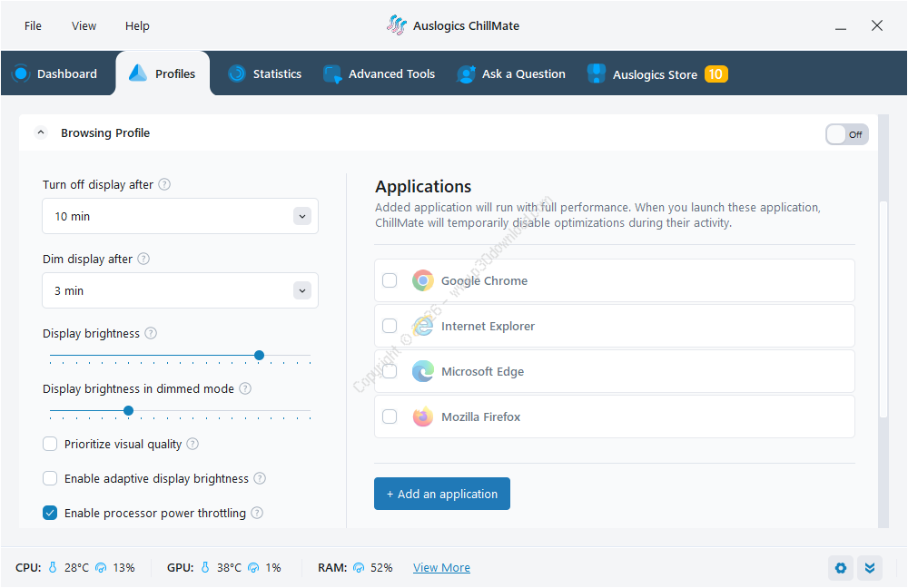
Task: Check the Google Chrome checkbox
Action: 390,280
